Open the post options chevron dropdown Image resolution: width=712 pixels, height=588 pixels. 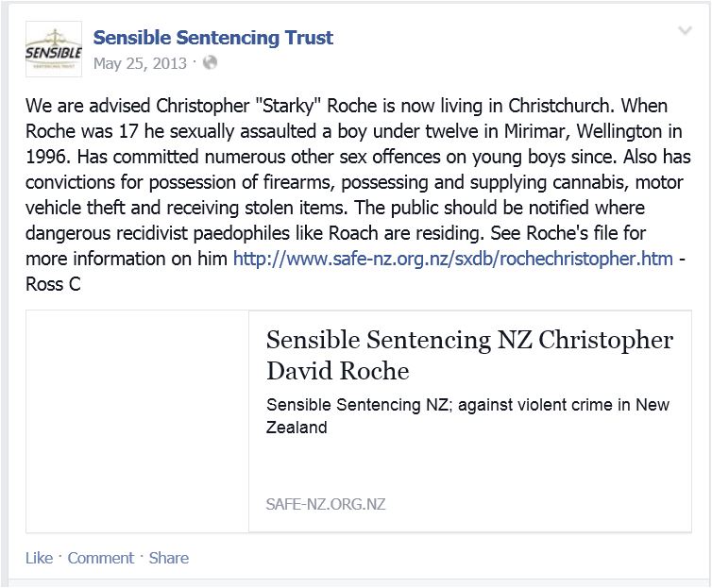686,32
